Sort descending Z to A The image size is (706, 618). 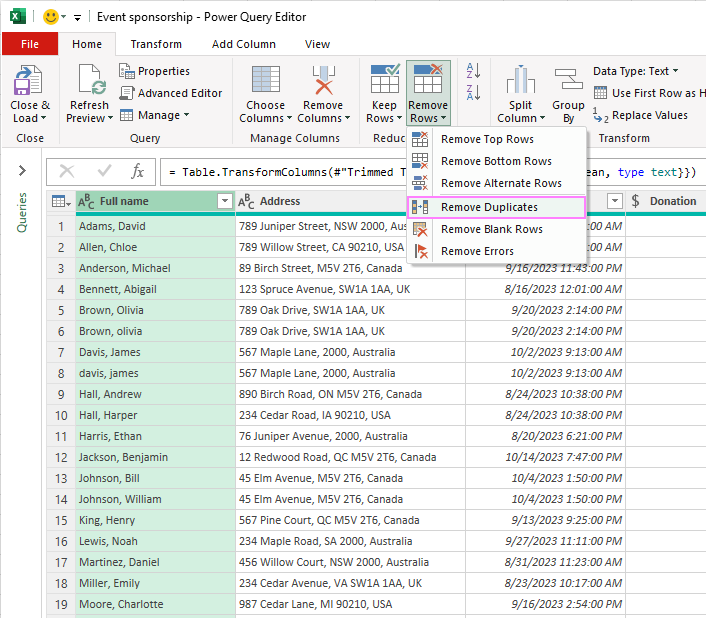click(473, 92)
